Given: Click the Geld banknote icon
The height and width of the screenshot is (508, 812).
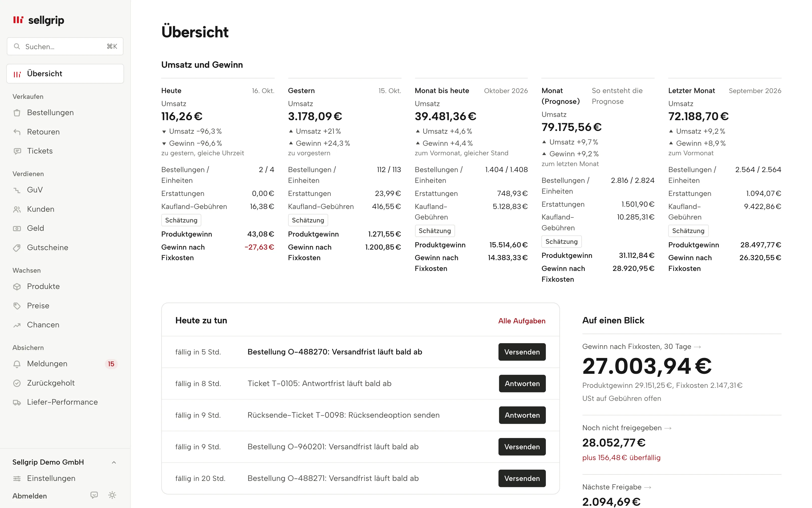Looking at the screenshot, I should 17,229.
